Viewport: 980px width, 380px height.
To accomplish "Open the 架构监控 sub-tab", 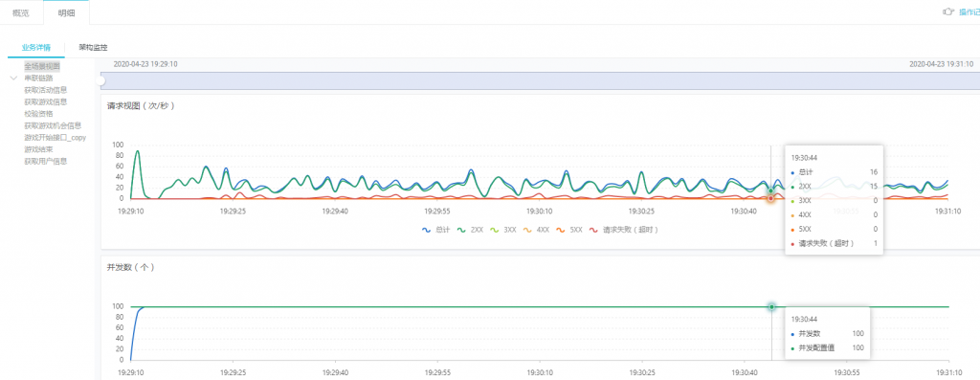I will 93,48.
